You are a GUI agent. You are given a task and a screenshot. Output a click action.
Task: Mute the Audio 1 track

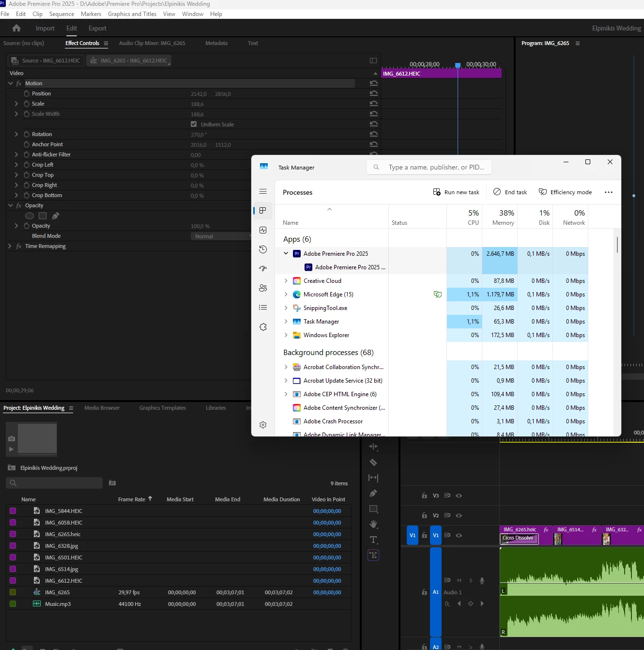(459, 580)
